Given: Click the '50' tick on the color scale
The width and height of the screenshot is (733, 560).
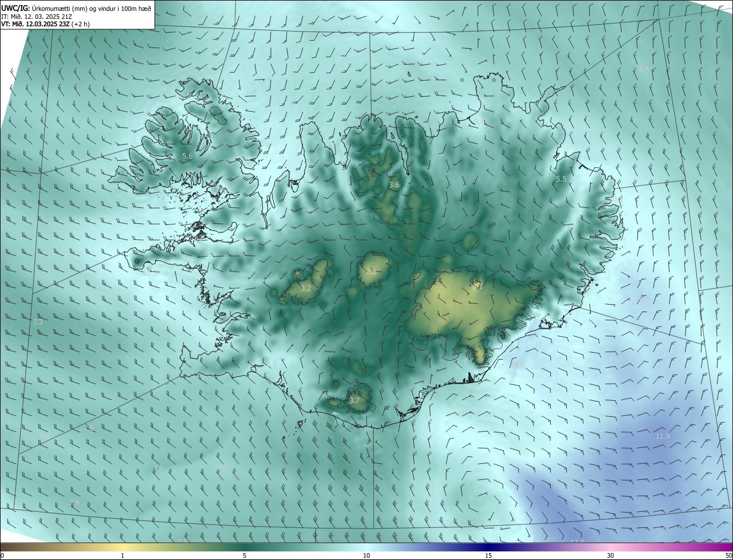Looking at the screenshot, I should 728,555.
